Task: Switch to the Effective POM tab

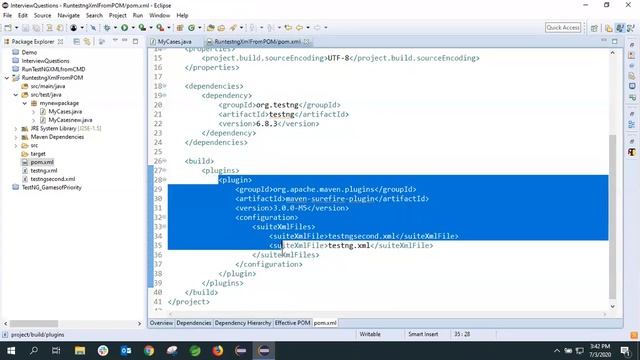Action: coord(293,323)
